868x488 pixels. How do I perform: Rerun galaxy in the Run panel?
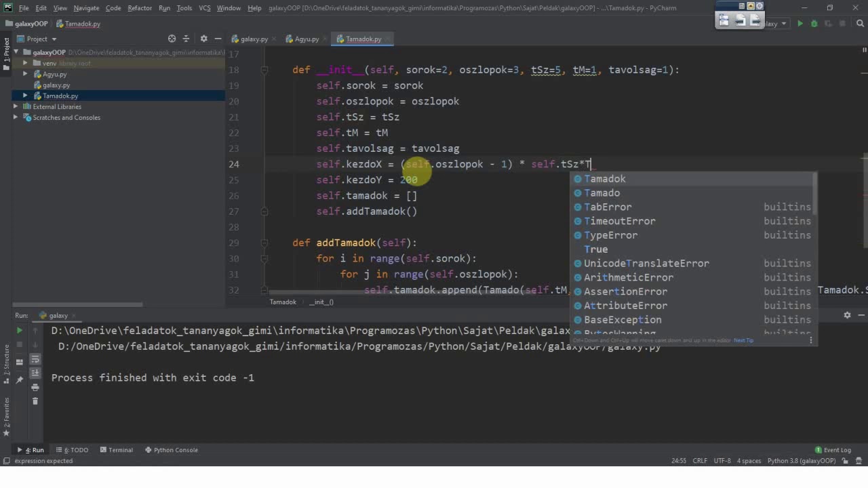coord(19,331)
